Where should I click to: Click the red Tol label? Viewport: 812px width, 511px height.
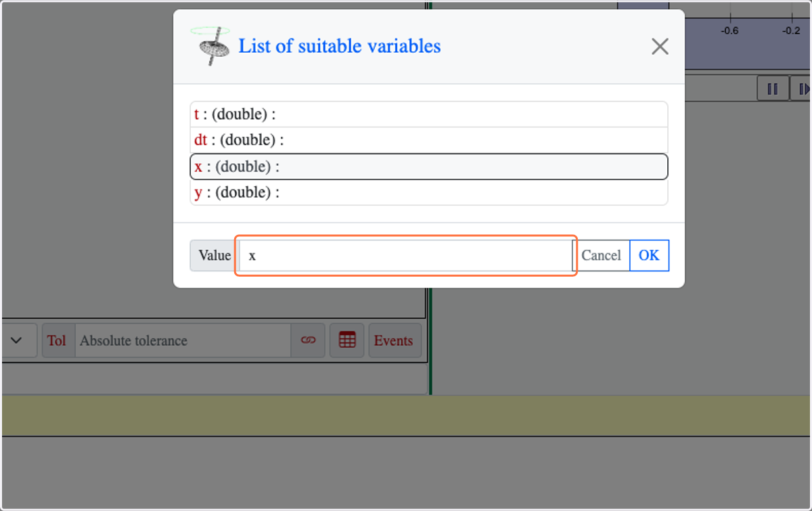[57, 340]
